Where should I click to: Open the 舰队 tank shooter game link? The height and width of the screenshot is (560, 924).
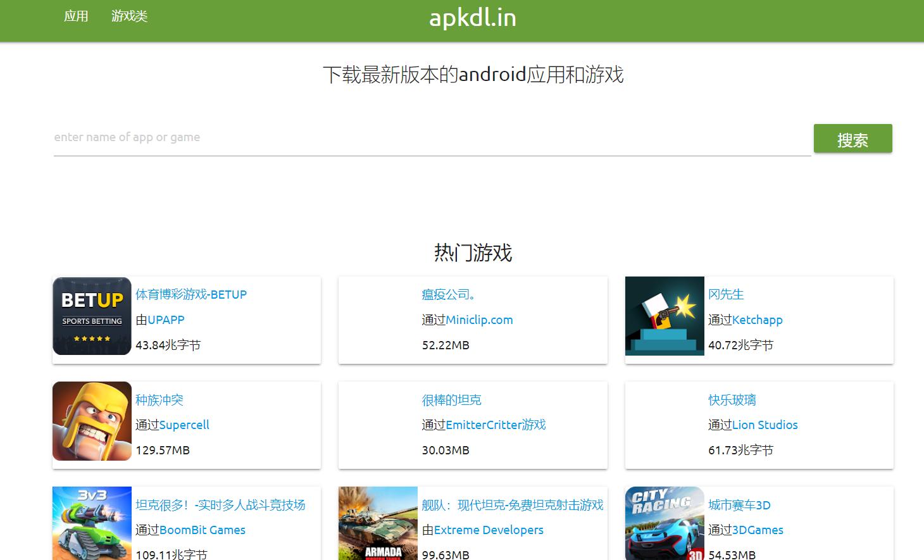[x=511, y=504]
